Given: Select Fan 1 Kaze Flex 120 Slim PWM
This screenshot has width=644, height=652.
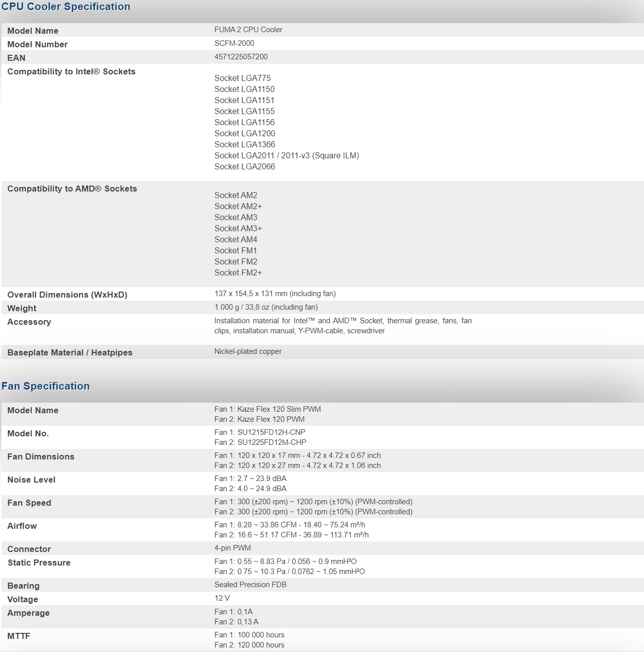Looking at the screenshot, I should [267, 409].
